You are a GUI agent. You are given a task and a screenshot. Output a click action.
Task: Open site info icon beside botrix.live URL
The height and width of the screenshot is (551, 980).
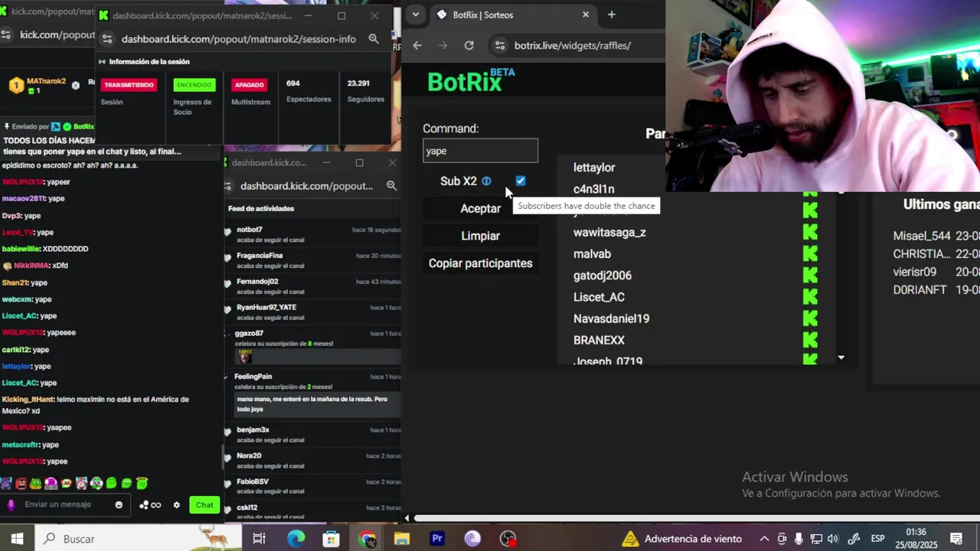pos(499,45)
